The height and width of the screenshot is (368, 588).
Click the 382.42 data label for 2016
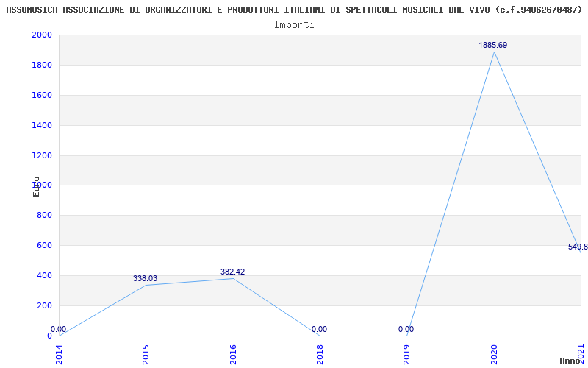pos(232,272)
